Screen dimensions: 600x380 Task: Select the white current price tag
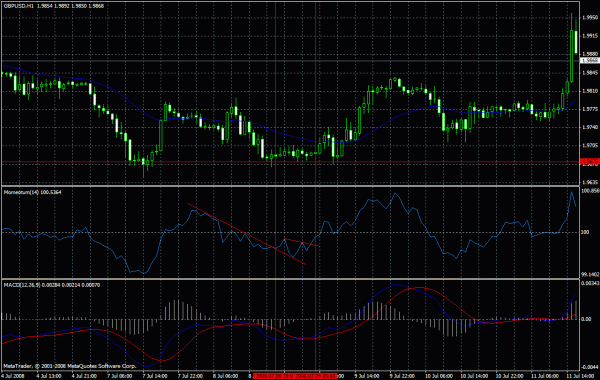(590, 61)
